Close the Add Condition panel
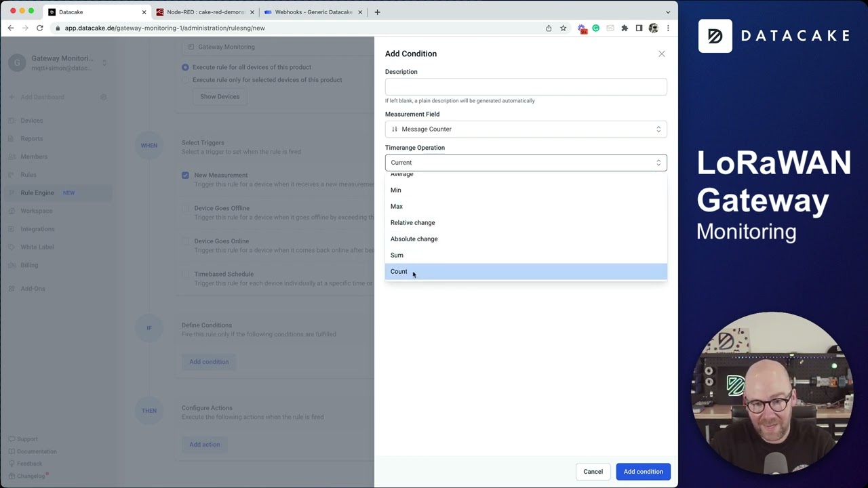Viewport: 868px width, 488px height. tap(662, 54)
